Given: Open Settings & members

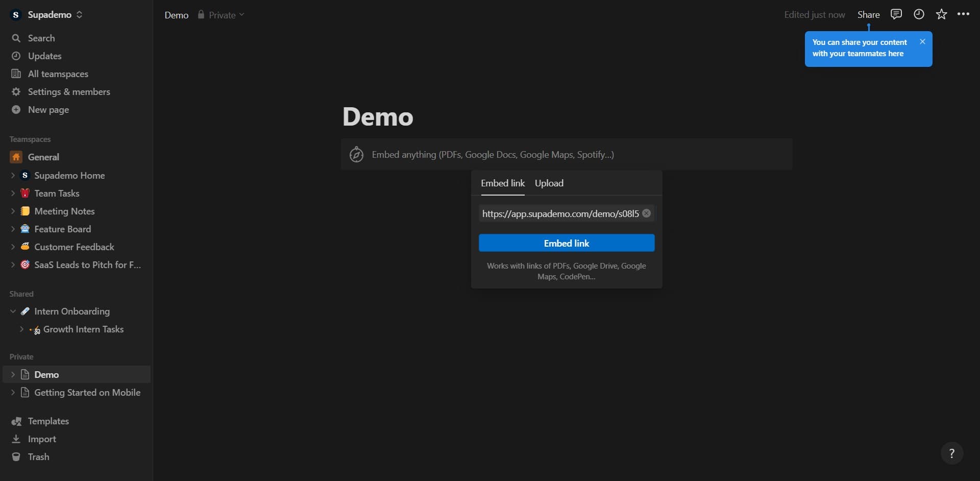Looking at the screenshot, I should pos(68,92).
